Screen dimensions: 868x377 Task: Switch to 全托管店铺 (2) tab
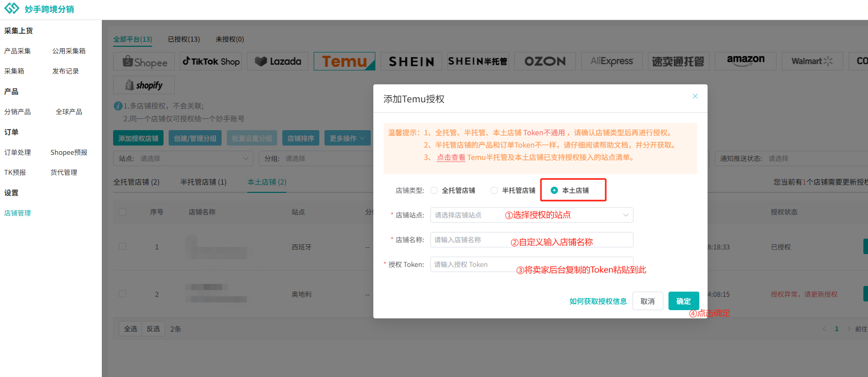pos(136,182)
